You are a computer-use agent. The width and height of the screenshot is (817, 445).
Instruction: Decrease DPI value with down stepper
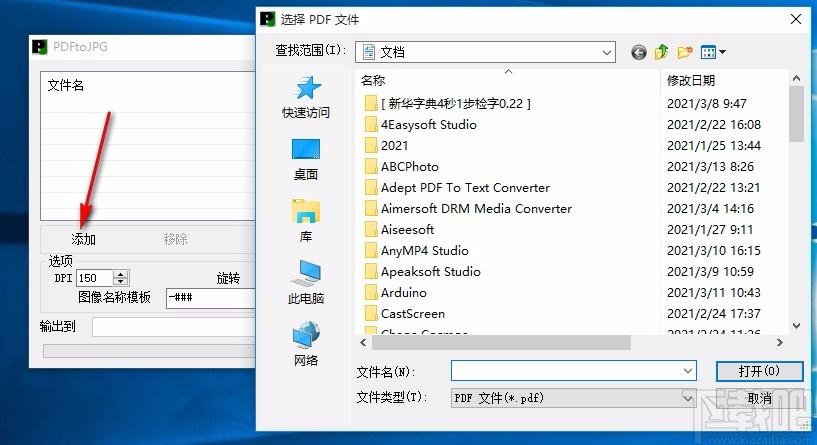121,281
